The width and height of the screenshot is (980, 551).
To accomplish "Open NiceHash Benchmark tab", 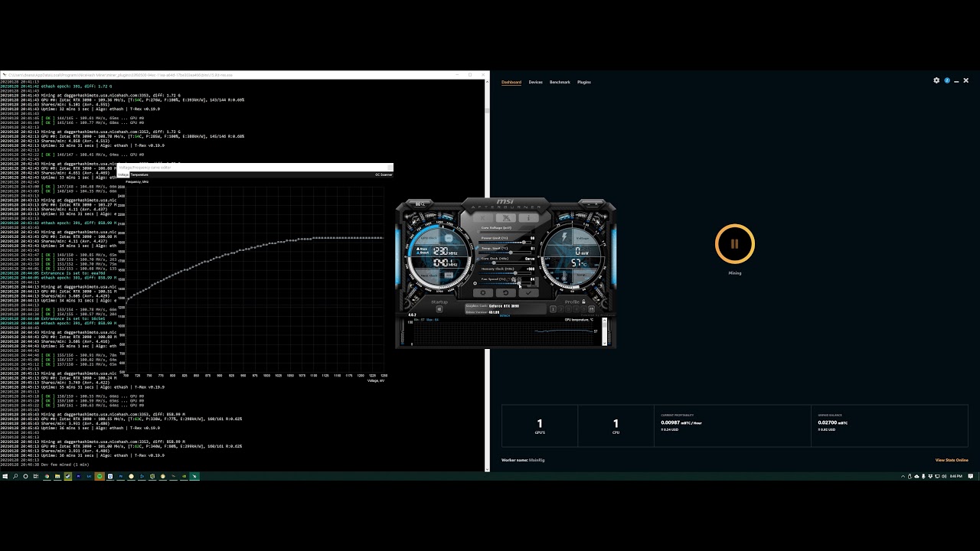I will coord(560,82).
